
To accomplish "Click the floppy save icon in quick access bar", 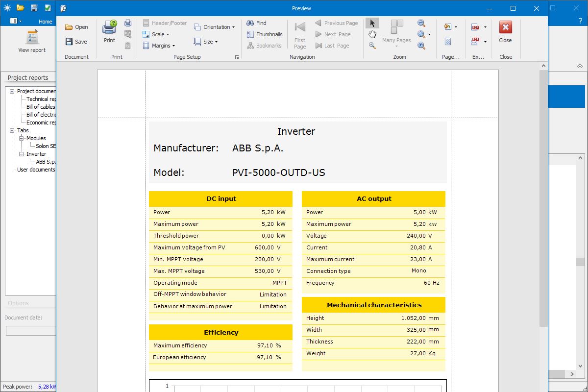I will pyautogui.click(x=34, y=8).
